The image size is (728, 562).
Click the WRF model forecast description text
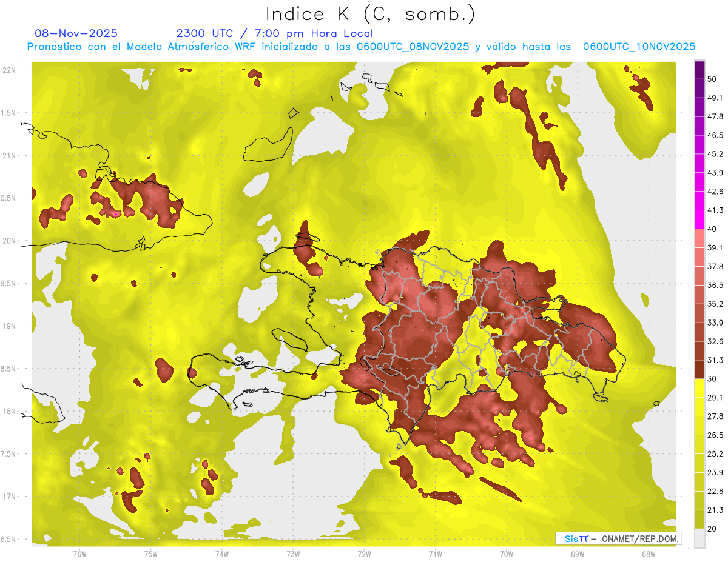pyautogui.click(x=361, y=47)
